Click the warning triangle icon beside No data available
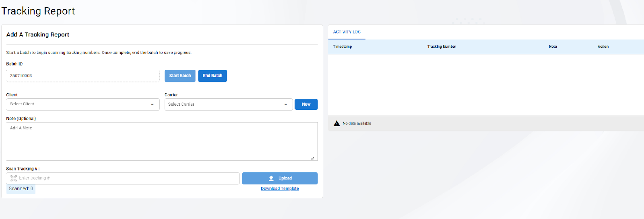 (x=337, y=123)
